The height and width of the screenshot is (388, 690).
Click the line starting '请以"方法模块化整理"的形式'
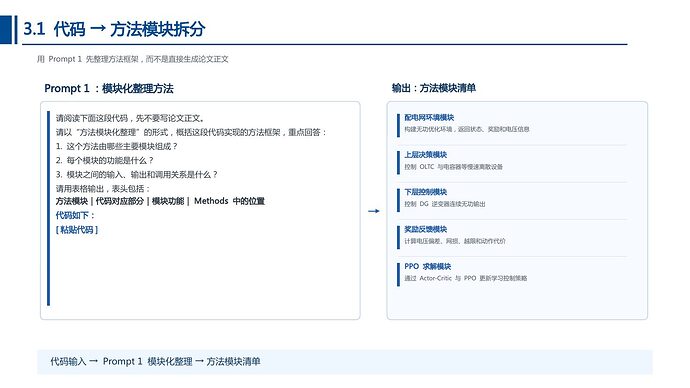(x=191, y=132)
